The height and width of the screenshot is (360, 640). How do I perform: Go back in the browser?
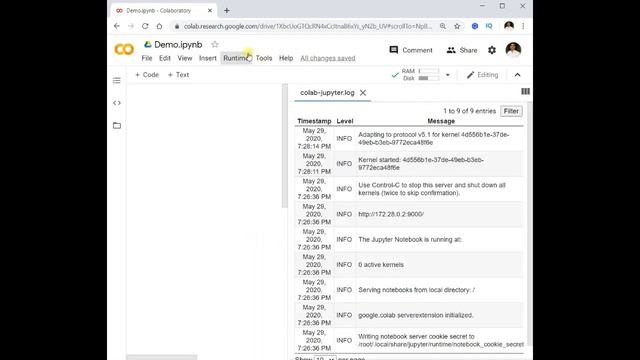click(x=117, y=26)
